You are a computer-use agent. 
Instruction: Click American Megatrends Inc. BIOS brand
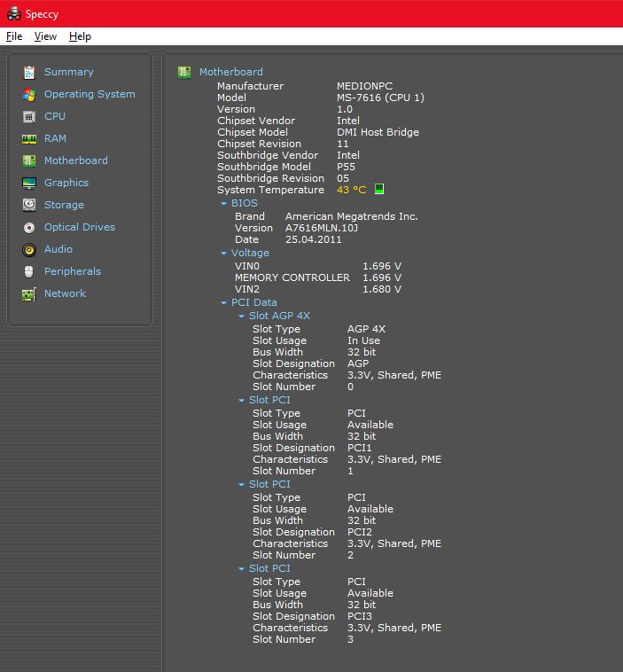(x=352, y=216)
